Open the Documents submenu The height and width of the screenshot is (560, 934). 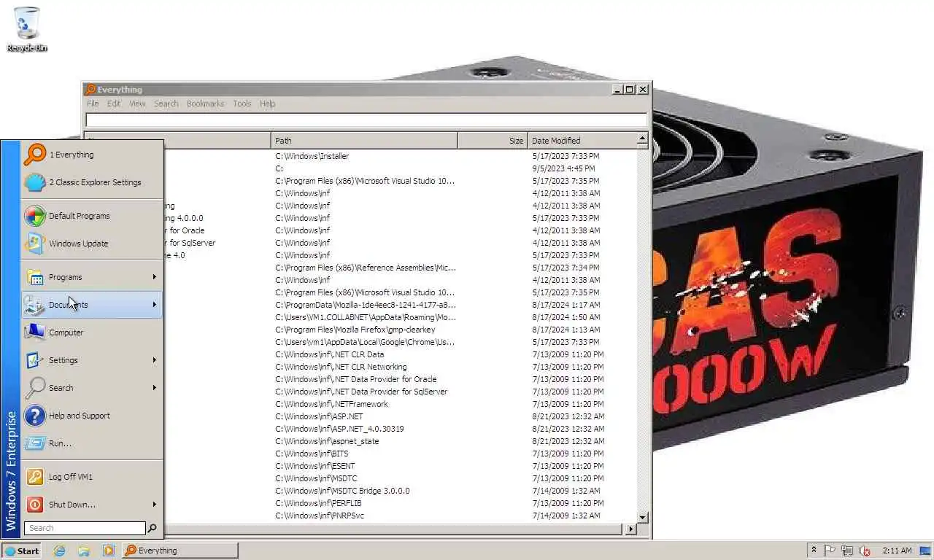pos(91,305)
